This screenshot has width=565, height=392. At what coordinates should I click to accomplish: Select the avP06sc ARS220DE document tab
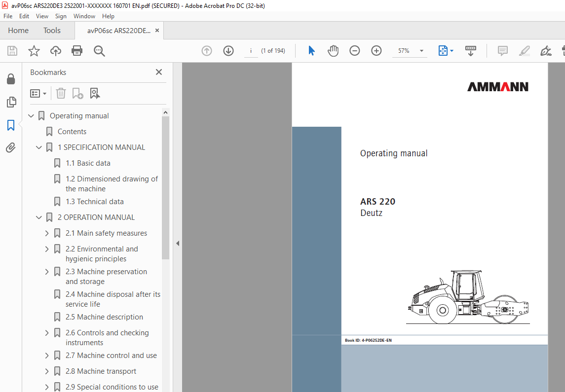click(x=118, y=31)
